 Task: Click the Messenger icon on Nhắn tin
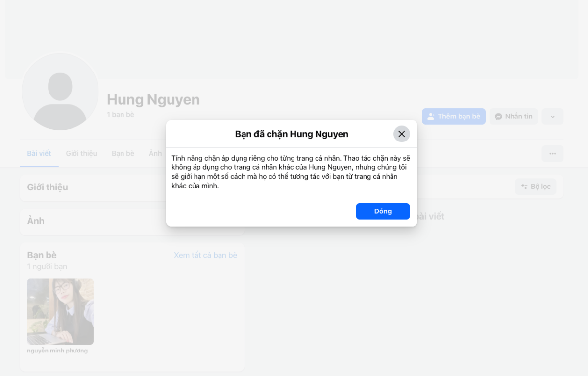click(x=498, y=117)
